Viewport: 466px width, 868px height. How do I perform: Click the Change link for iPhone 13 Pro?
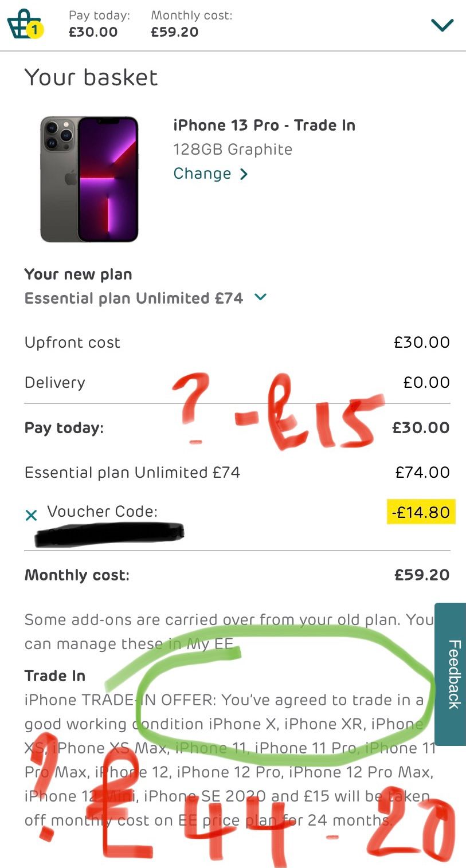tap(202, 174)
